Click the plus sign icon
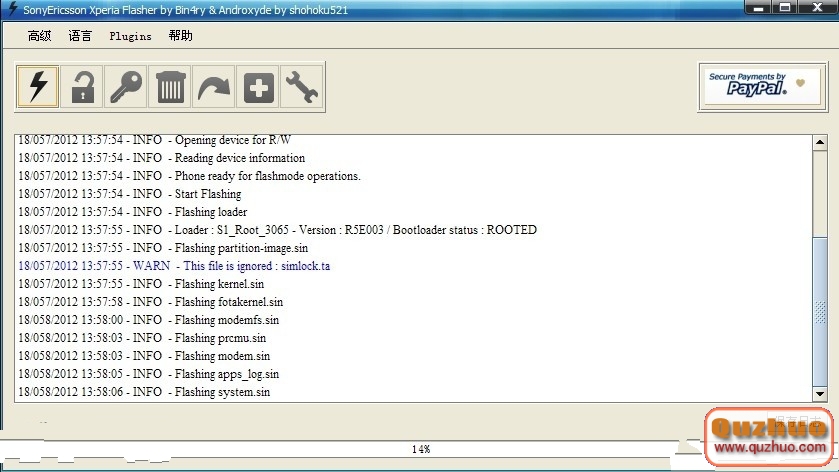This screenshot has width=839, height=472. tap(258, 87)
